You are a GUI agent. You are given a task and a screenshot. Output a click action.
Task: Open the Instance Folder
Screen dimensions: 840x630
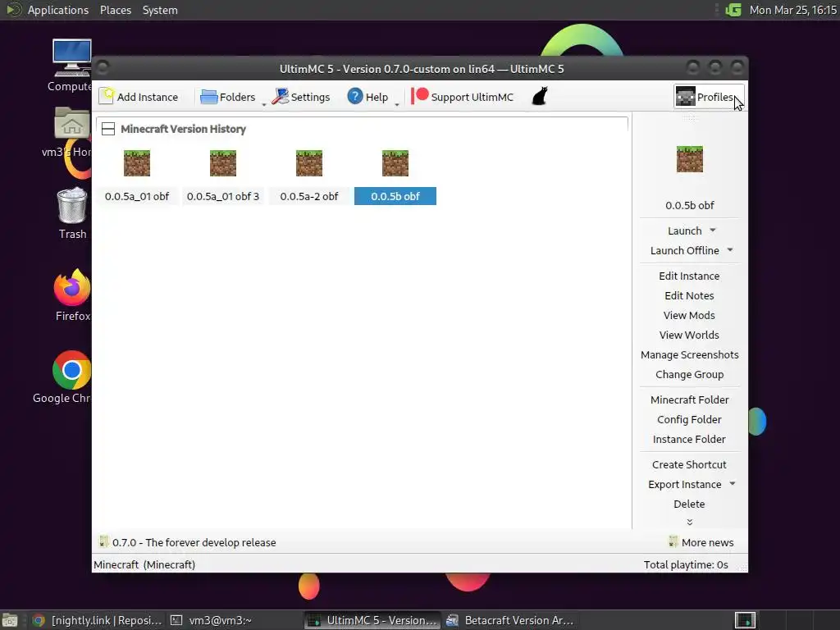pos(689,440)
